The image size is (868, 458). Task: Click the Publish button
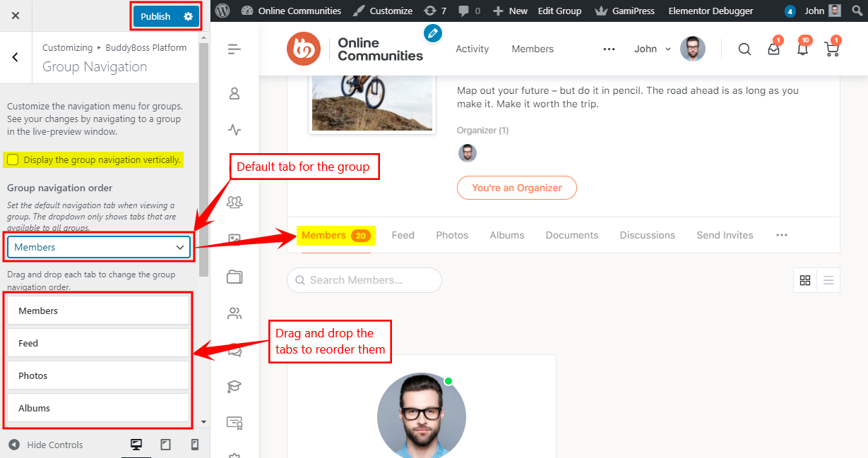point(155,16)
